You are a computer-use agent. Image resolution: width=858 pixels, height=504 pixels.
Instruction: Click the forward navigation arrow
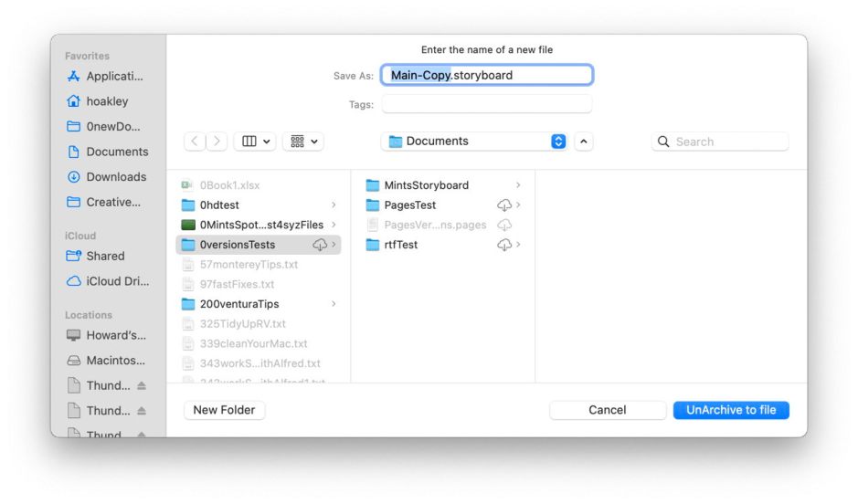[217, 142]
